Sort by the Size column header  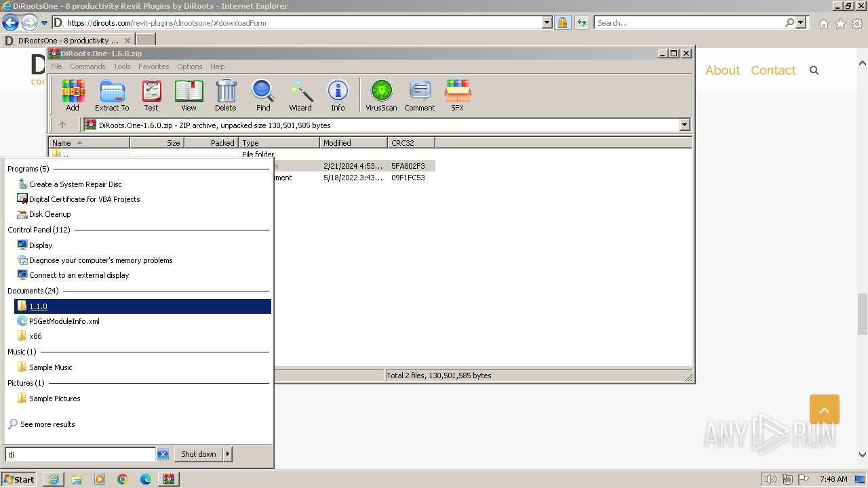click(x=157, y=142)
